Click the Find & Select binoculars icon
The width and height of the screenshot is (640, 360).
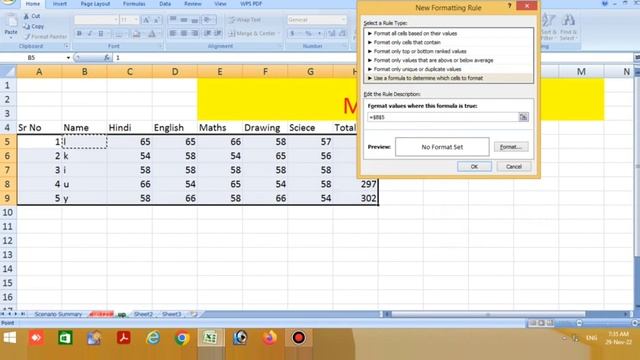568,20
